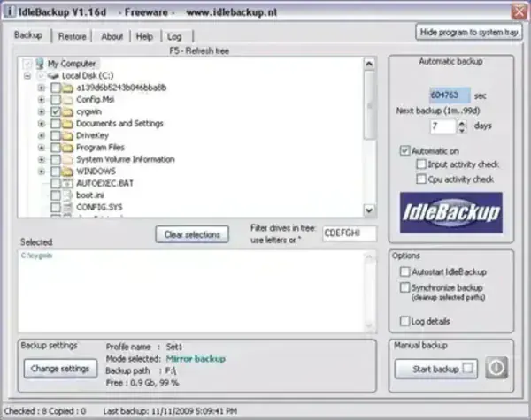Expand the Program Files node

42,148
